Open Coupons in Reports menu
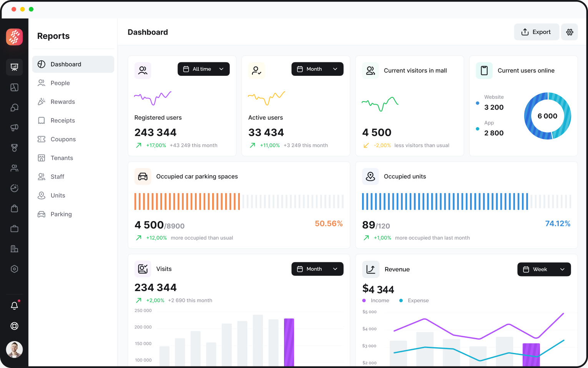Screen dimensions: 588x368 (x=73, y=139)
